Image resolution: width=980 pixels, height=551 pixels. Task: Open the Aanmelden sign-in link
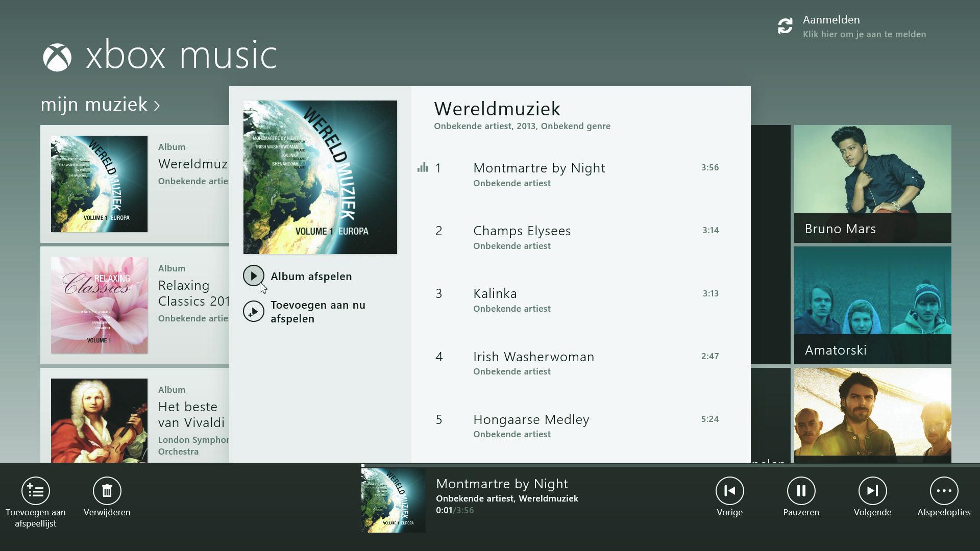[x=831, y=20]
